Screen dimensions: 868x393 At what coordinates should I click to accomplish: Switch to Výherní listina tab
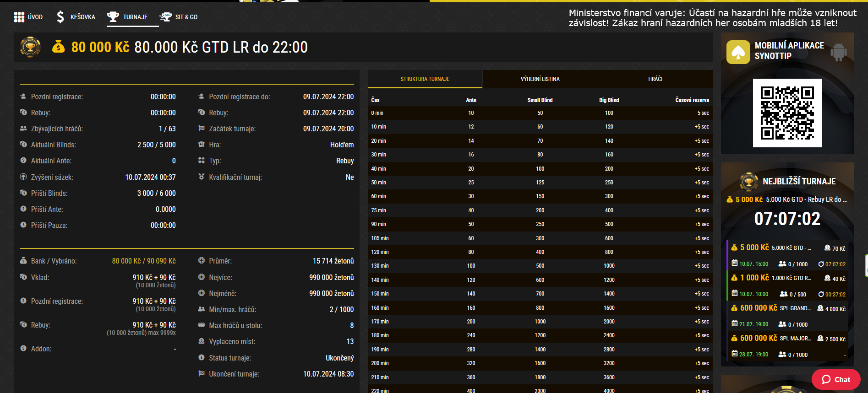(540, 79)
